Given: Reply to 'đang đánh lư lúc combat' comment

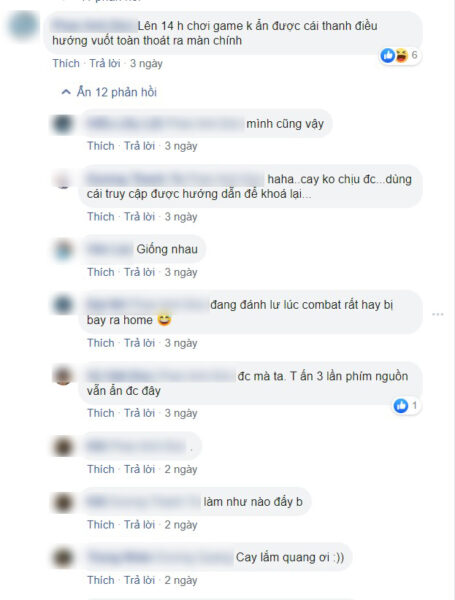Looking at the screenshot, I should tap(139, 343).
